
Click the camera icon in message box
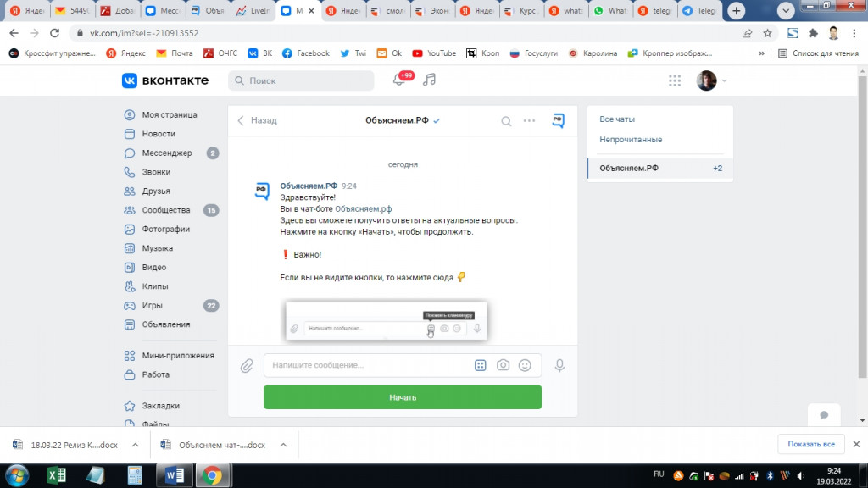pyautogui.click(x=503, y=365)
